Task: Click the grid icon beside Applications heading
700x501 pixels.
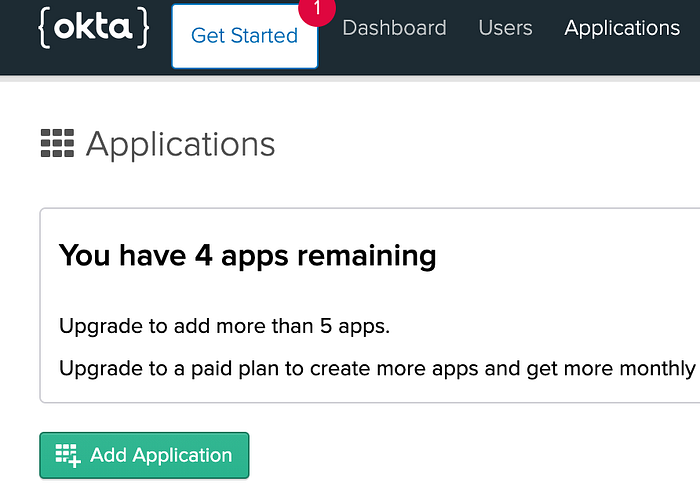Action: coord(57,143)
